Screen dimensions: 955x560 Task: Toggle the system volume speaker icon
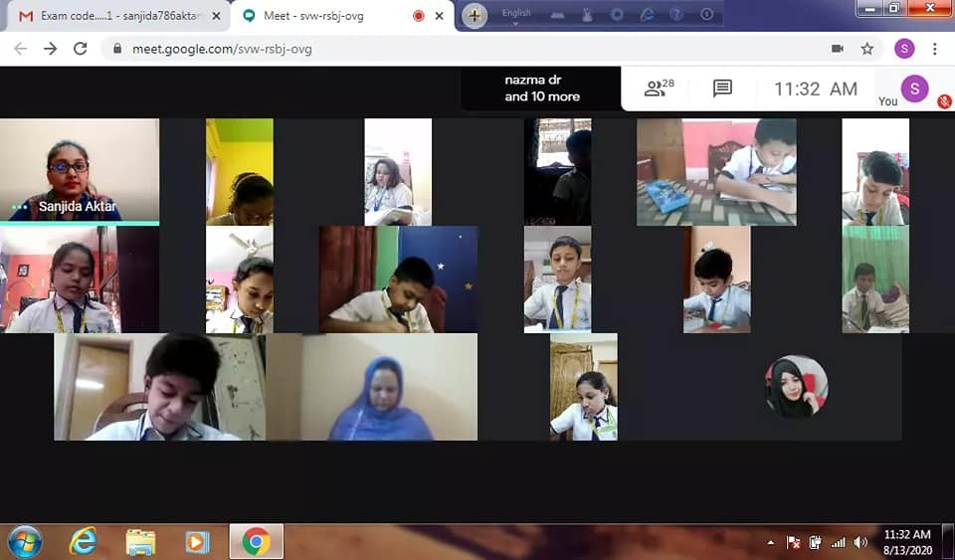coord(860,542)
